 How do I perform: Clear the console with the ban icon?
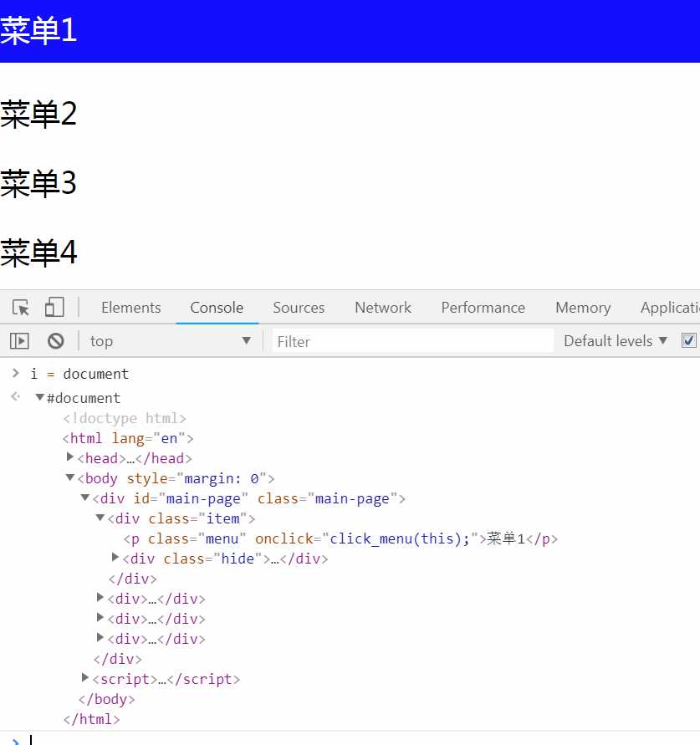coord(55,341)
